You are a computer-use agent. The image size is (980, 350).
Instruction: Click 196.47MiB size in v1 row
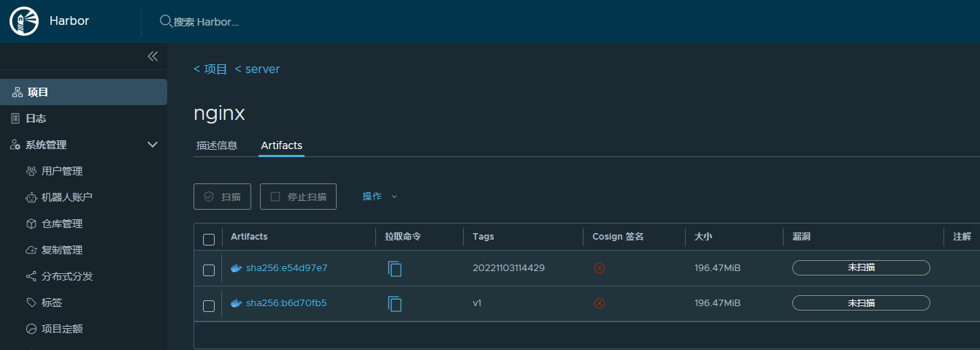717,303
